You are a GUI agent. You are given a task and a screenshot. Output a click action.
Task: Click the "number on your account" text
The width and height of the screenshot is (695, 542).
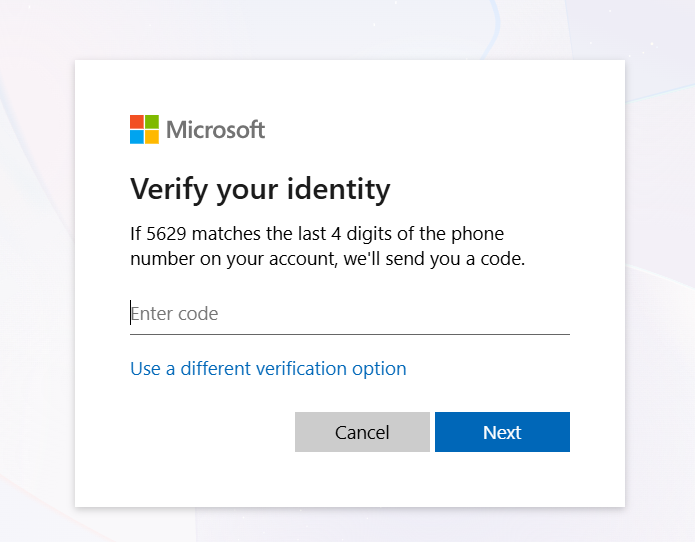point(229,259)
